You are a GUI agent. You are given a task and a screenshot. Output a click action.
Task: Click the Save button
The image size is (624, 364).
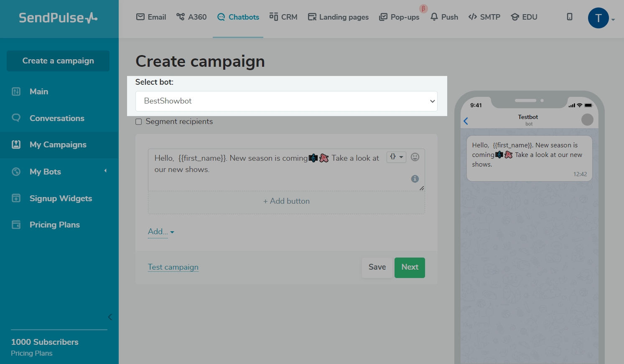point(377,268)
